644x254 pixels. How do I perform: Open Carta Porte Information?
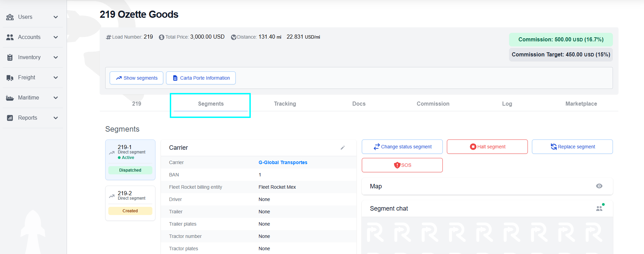coord(201,78)
